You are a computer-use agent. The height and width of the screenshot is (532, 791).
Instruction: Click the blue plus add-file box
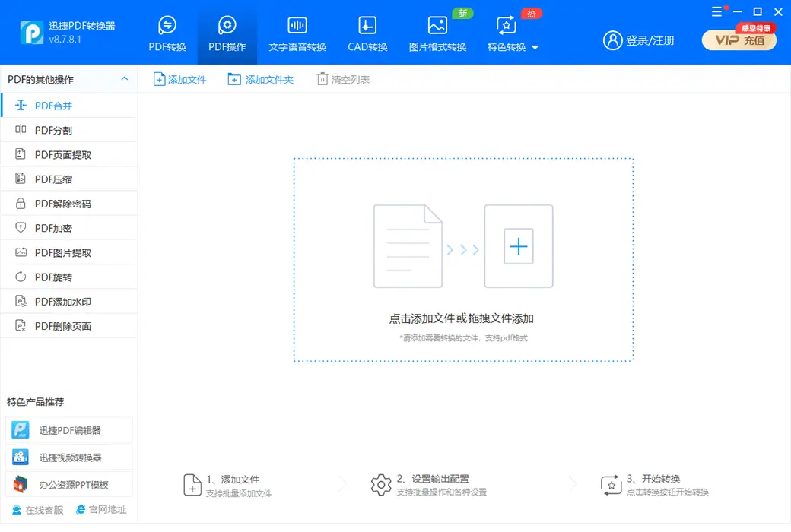click(519, 246)
